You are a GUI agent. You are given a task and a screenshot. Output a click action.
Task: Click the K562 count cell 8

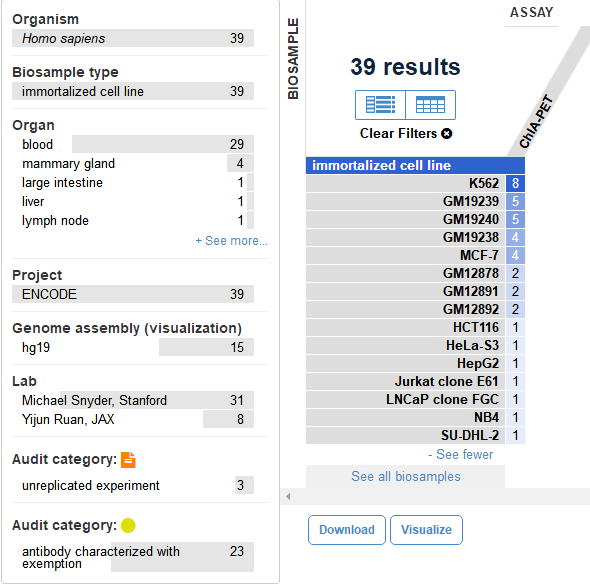pyautogui.click(x=515, y=183)
